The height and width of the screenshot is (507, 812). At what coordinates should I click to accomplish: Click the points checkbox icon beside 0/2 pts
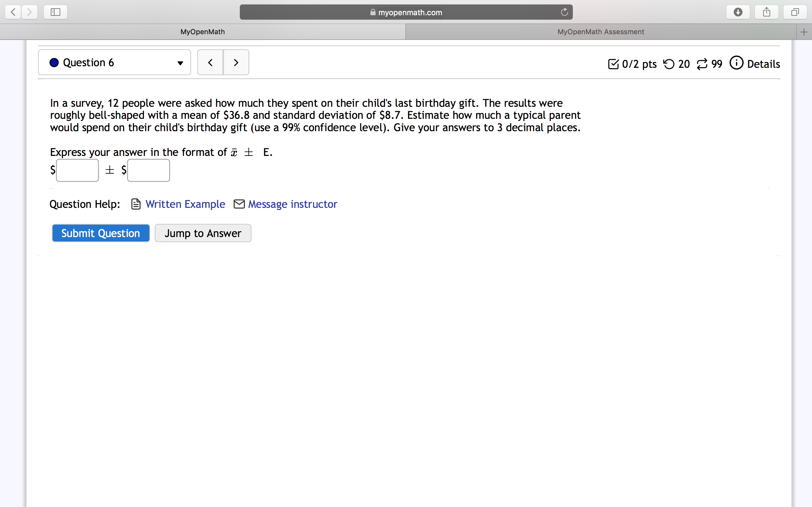(613, 64)
